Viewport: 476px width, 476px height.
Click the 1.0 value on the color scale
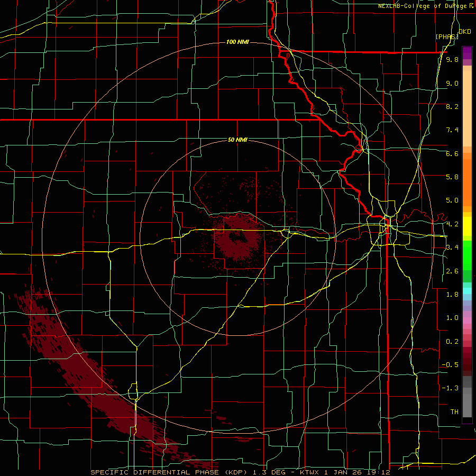point(452,317)
